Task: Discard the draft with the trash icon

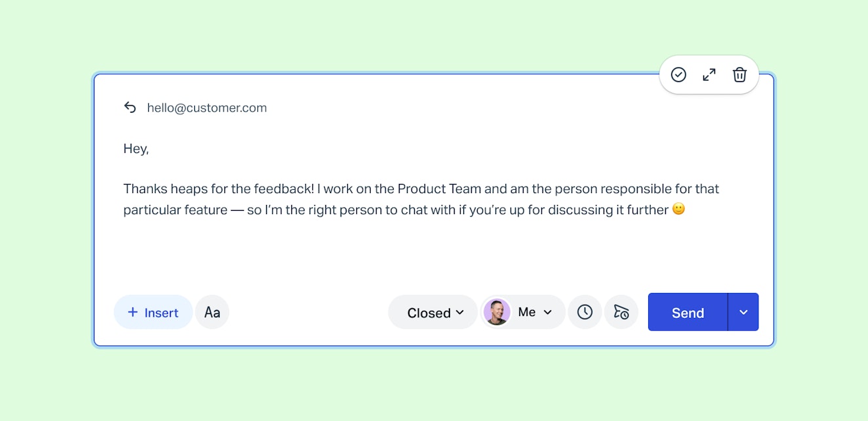Action: click(x=739, y=75)
